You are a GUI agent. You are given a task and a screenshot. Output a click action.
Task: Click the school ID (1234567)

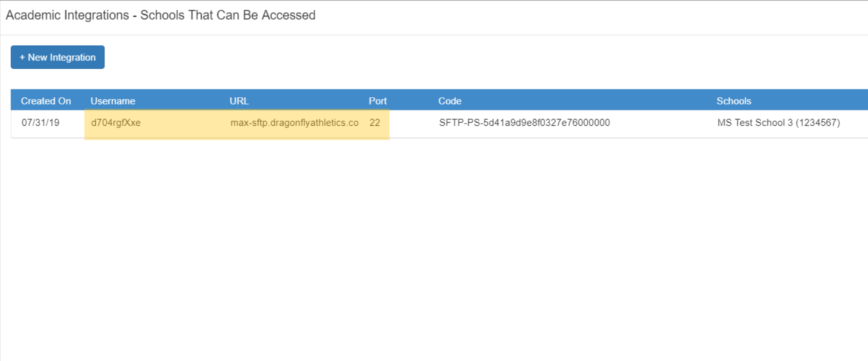pyautogui.click(x=818, y=123)
